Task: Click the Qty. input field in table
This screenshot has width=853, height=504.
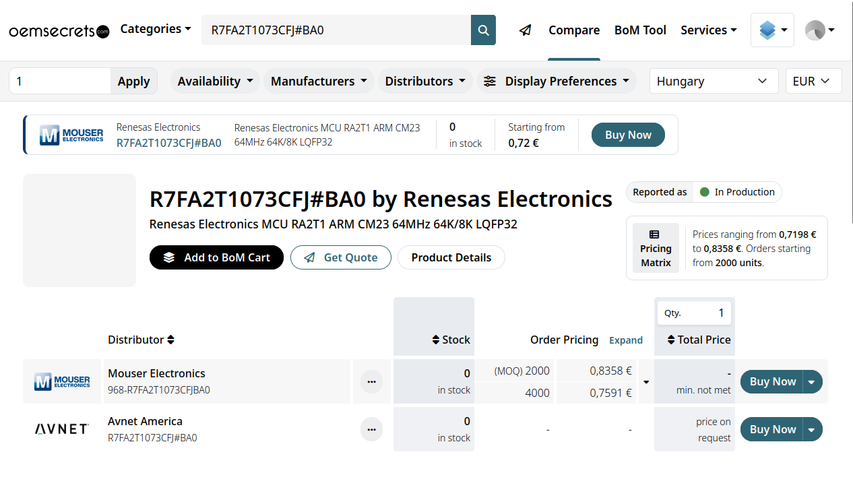Action: tap(695, 313)
